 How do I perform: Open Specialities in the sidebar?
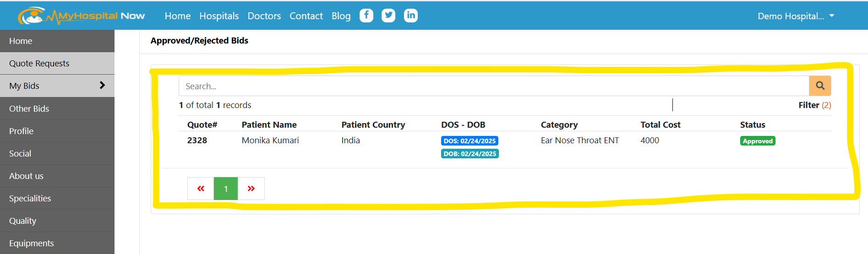[57, 198]
